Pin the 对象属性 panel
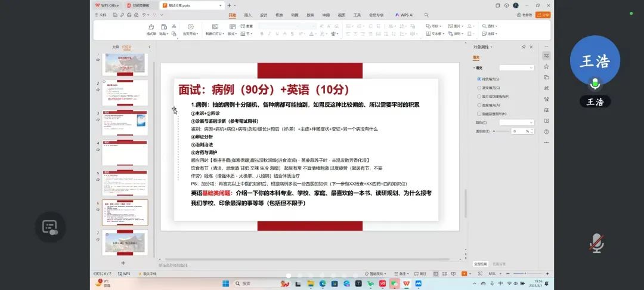Image resolution: width=644 pixels, height=290 pixels. pos(524,47)
